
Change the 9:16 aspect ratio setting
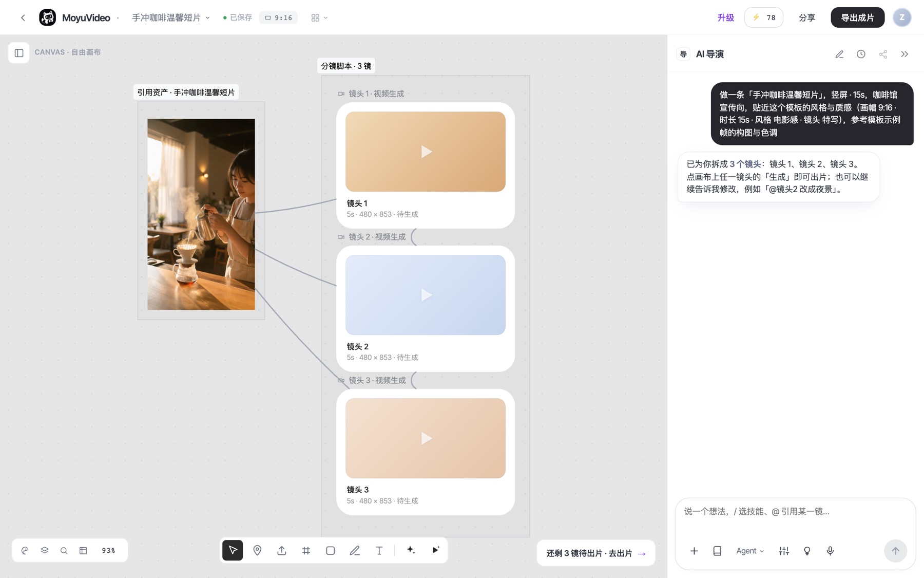[x=279, y=17]
